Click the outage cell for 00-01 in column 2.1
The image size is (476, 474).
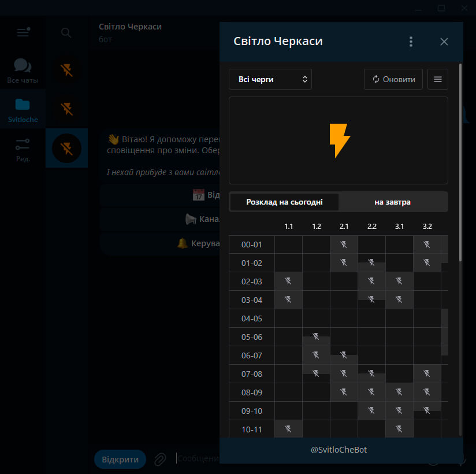point(344,245)
